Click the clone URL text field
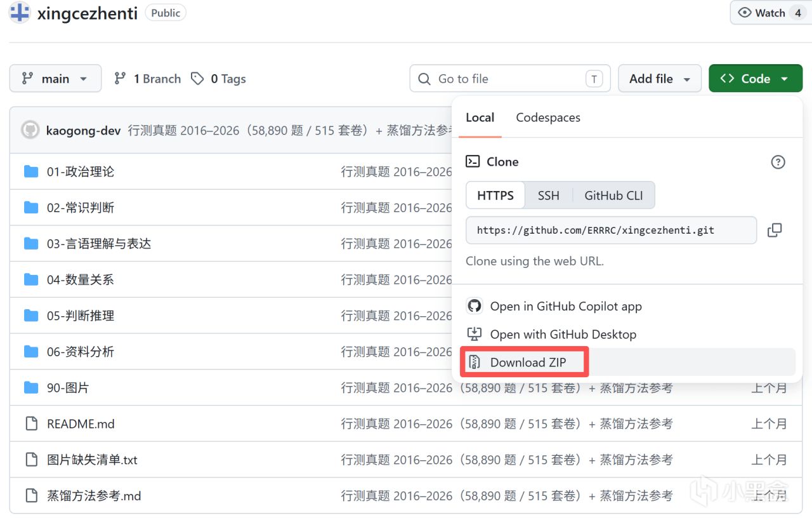 tap(612, 230)
